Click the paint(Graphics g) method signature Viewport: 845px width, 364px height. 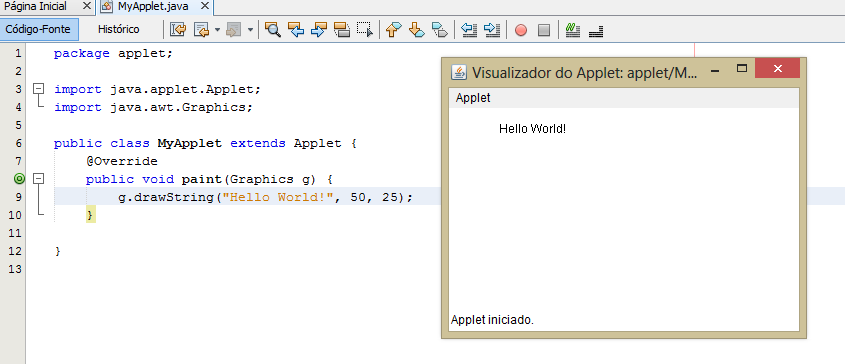[x=210, y=179]
